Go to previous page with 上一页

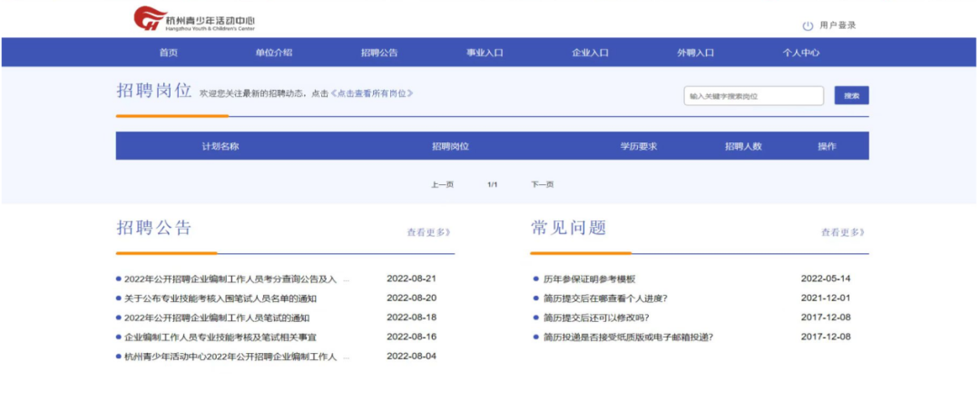442,185
